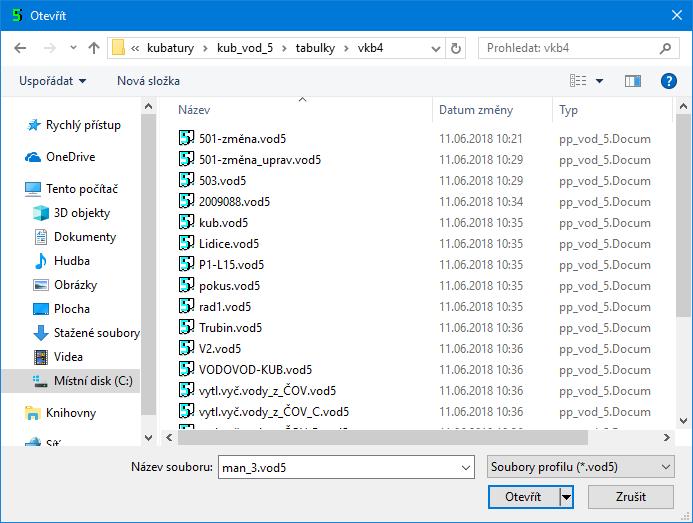Viewport: 693px width, 523px height.
Task: Refresh the vkb4 folder listing
Action: coord(456,48)
